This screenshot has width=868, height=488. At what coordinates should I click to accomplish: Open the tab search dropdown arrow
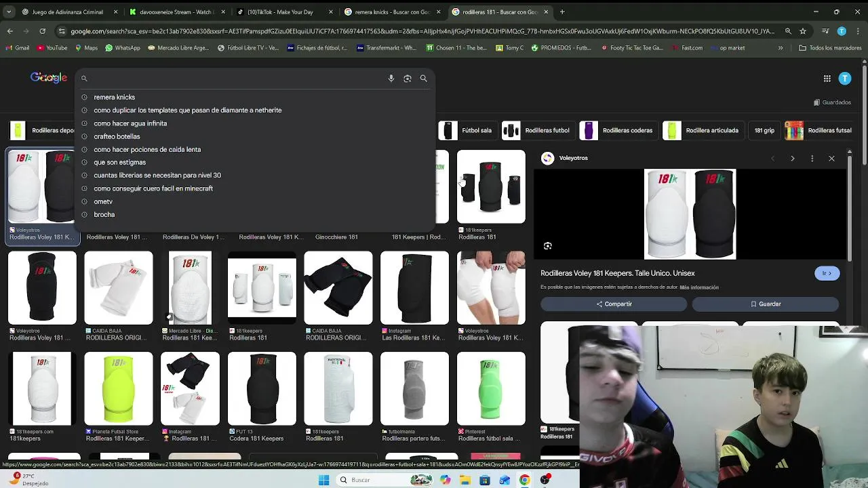[9, 12]
